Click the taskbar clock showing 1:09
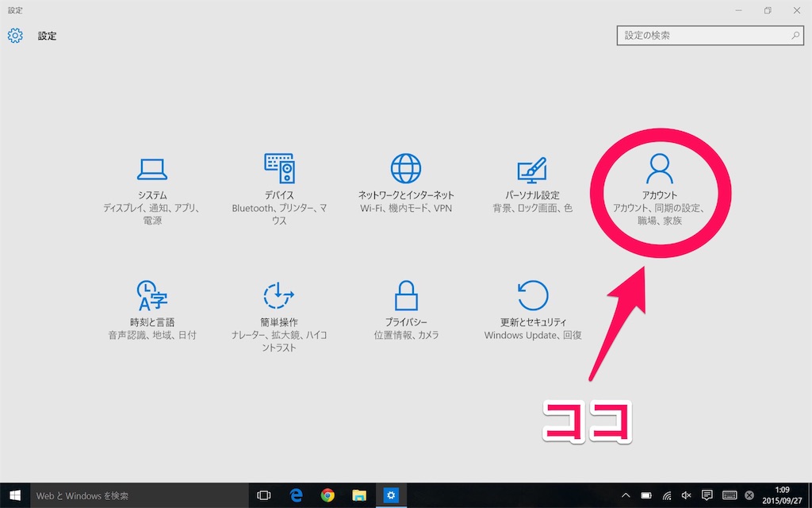The height and width of the screenshot is (508, 812). coord(782,495)
